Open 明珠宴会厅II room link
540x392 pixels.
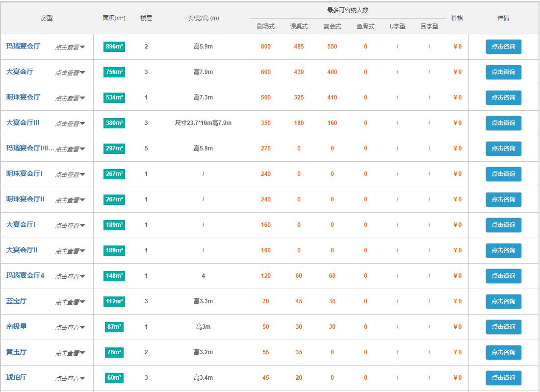25,199
